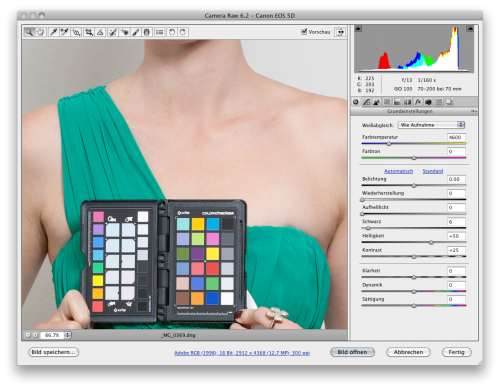Viewport: 500px width, 389px height.
Task: Click the Kontrast value field +25
Action: coord(456,250)
